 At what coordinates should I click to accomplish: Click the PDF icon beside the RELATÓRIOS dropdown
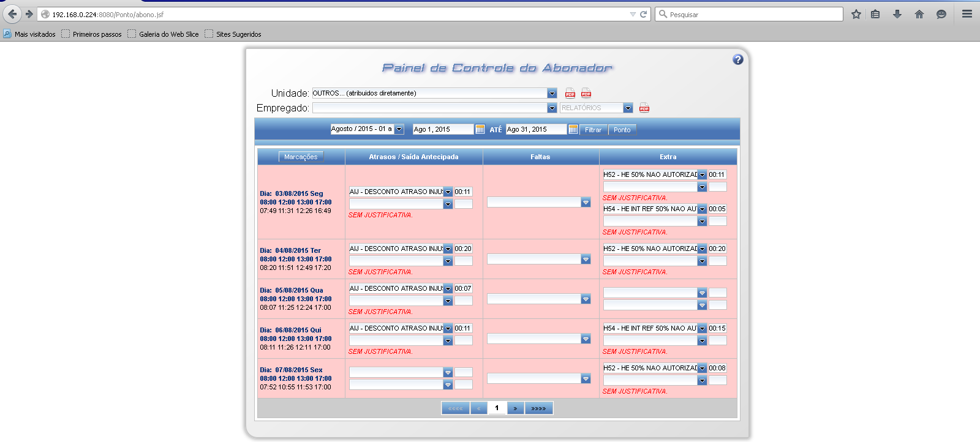(x=644, y=108)
